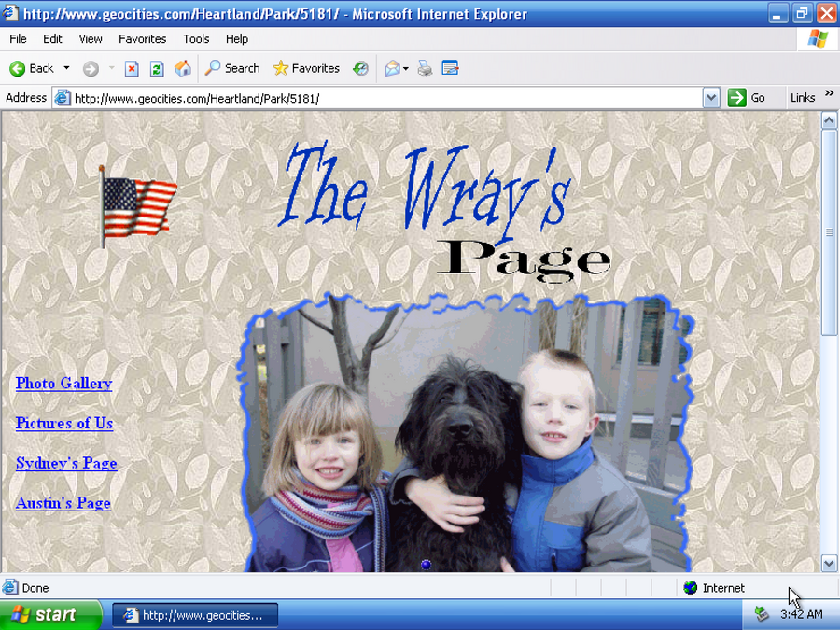Open the View menu
The image size is (840, 630).
[91, 39]
